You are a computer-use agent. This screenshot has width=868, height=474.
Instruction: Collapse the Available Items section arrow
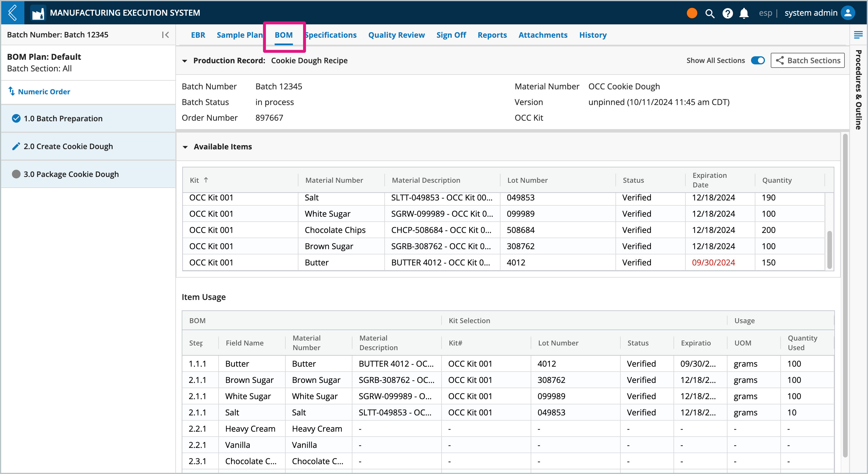click(x=185, y=147)
